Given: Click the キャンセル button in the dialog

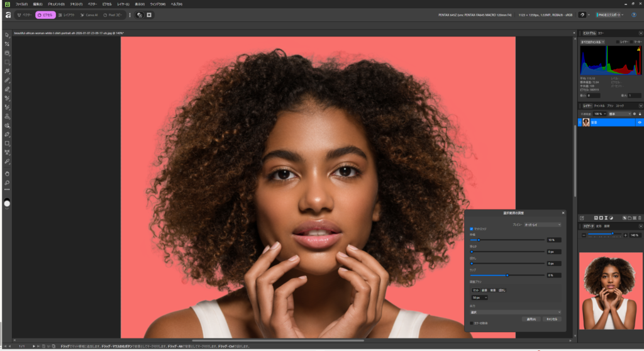Looking at the screenshot, I should [551, 319].
